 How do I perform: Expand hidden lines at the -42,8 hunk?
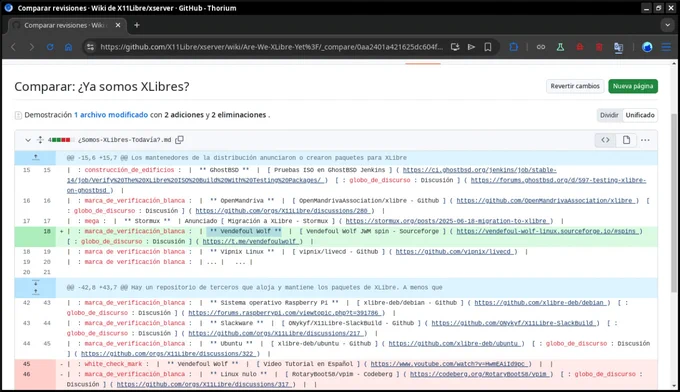point(36,287)
